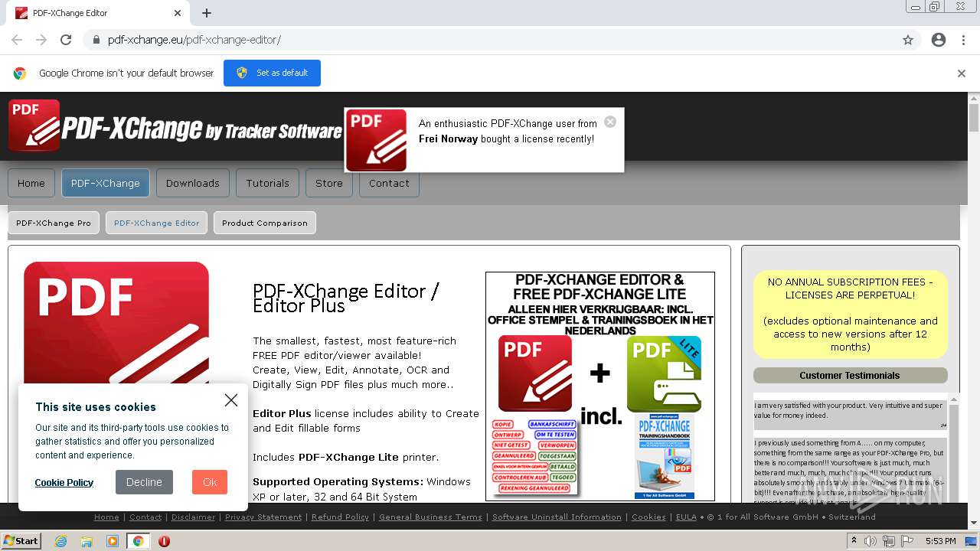
Task: Click the browser back arrow
Action: pyautogui.click(x=17, y=40)
